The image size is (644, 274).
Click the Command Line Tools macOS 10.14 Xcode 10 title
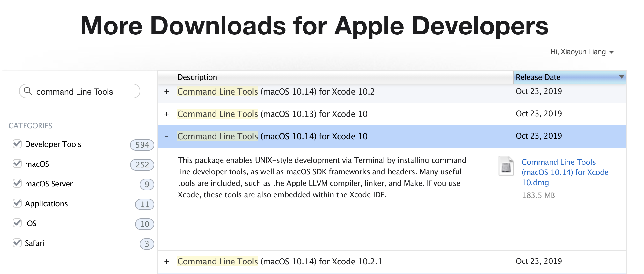(272, 136)
